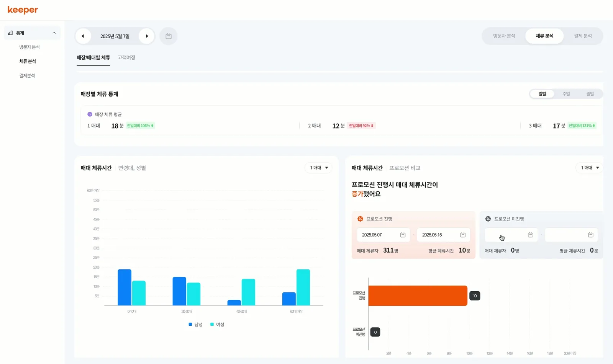Click the 2025년 5월 7일 date label
The width and height of the screenshot is (613, 364).
(x=115, y=36)
